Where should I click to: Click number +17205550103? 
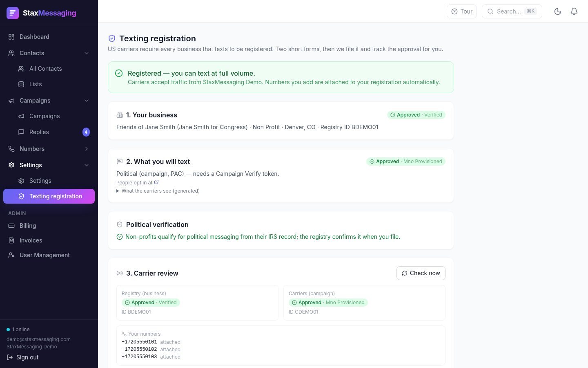coord(139,357)
